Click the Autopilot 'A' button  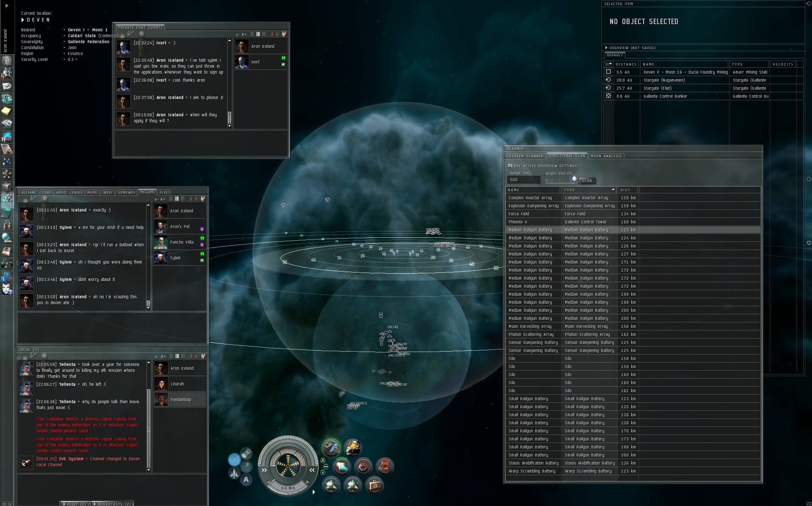tap(246, 480)
